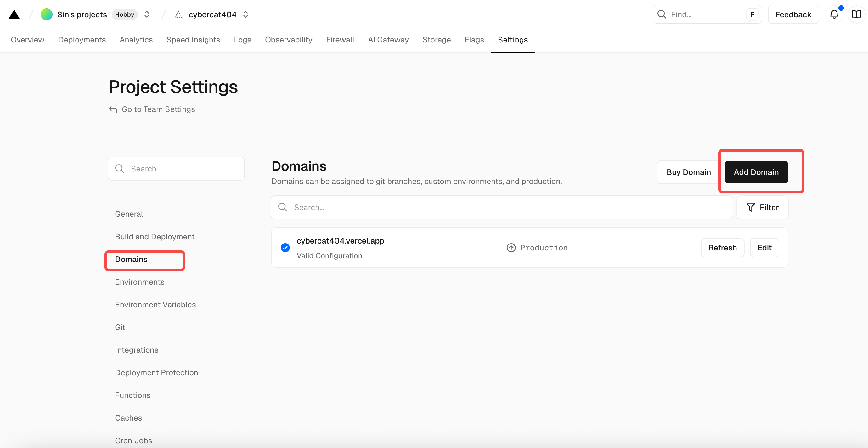Click the domains list Search field

502,208
